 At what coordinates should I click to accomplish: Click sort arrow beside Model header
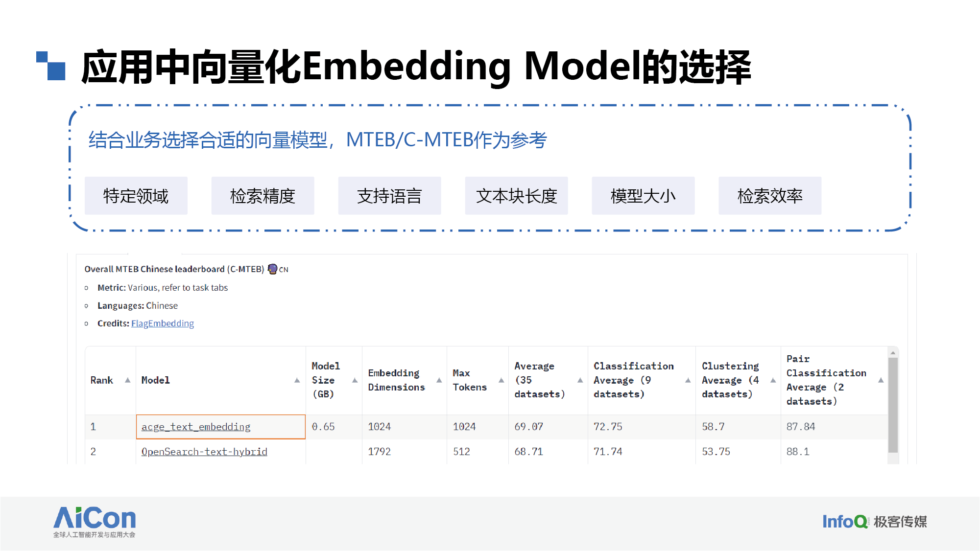297,380
